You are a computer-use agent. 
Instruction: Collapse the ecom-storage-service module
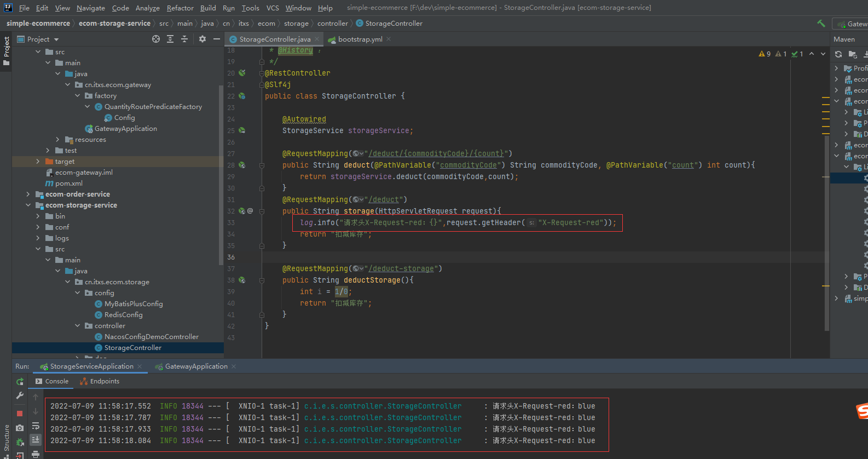(x=28, y=205)
